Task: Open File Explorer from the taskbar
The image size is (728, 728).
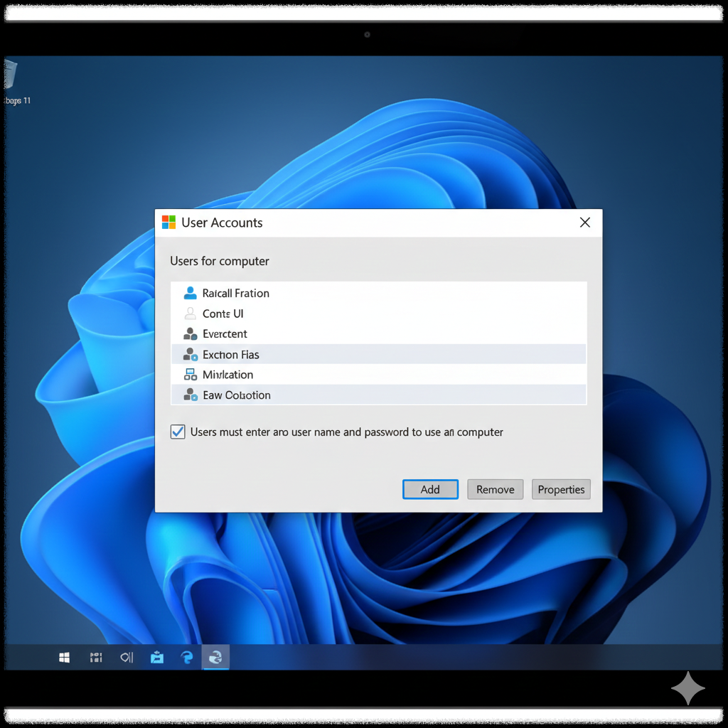Action: (157, 658)
